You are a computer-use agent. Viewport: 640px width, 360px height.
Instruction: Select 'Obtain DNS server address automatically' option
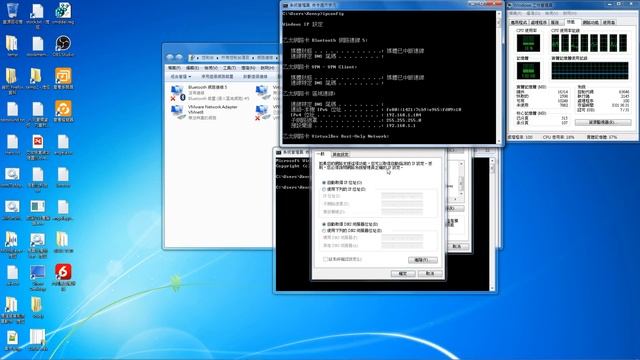point(351,224)
